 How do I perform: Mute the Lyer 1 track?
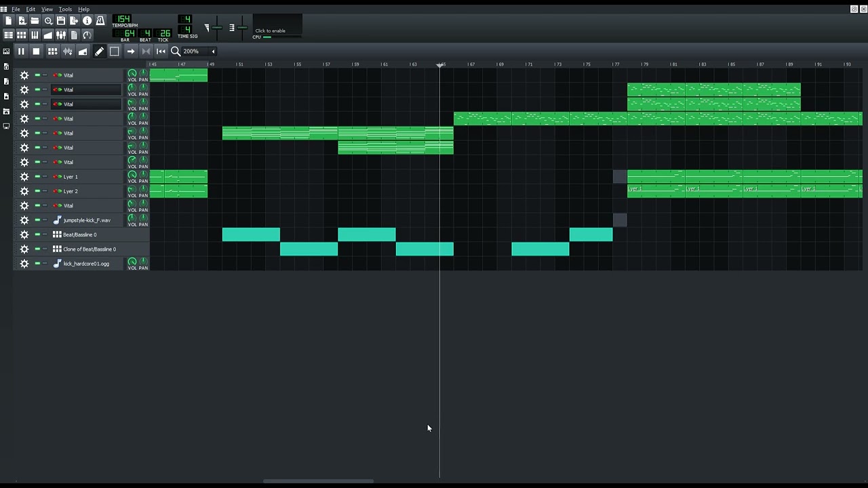[37, 177]
